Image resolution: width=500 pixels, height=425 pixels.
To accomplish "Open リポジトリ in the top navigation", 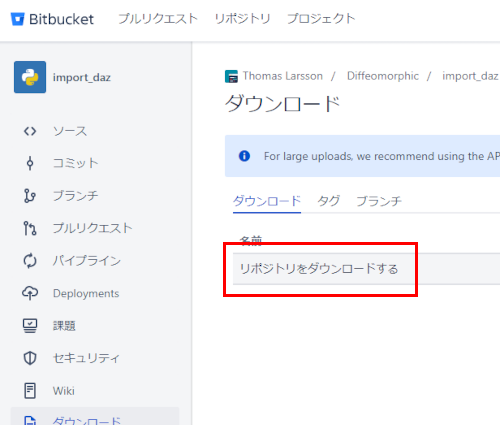I will click(242, 19).
